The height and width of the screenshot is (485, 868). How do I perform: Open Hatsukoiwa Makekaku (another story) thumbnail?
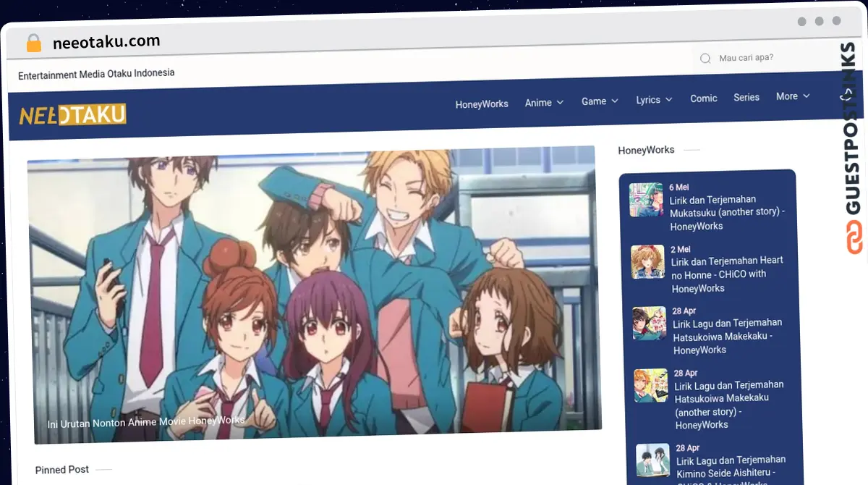pyautogui.click(x=651, y=386)
